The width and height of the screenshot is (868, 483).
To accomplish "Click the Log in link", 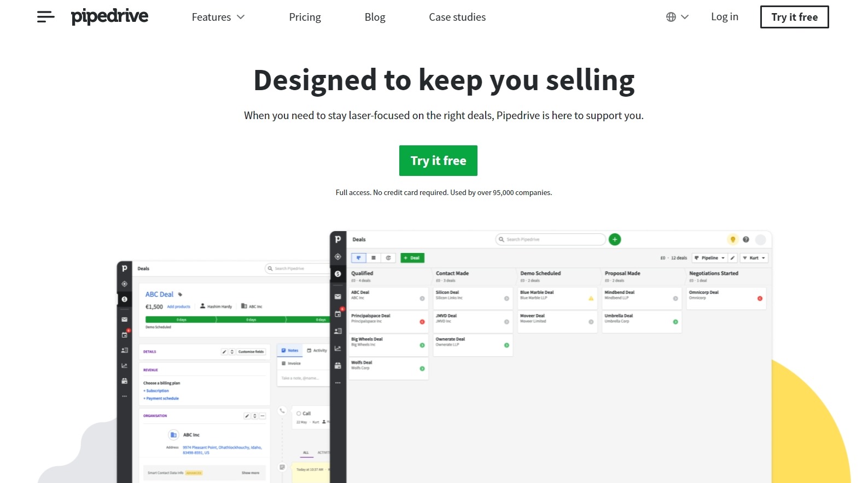I will tap(724, 17).
